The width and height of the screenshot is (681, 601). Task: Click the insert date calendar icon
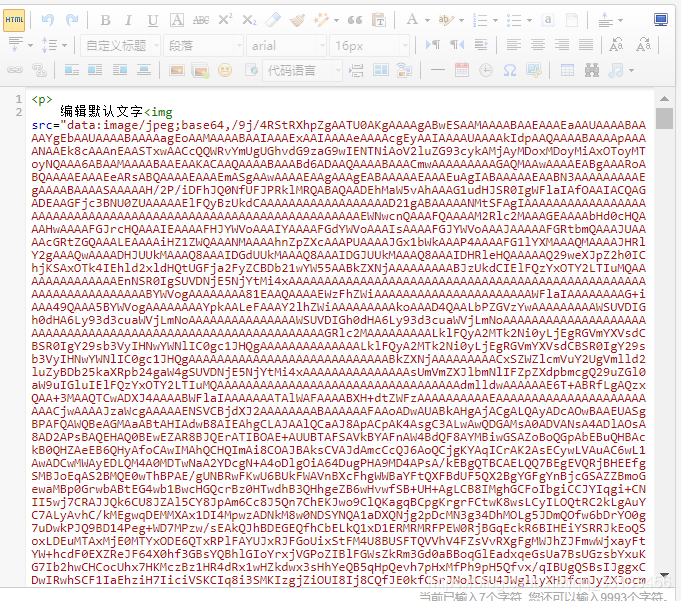[462, 70]
